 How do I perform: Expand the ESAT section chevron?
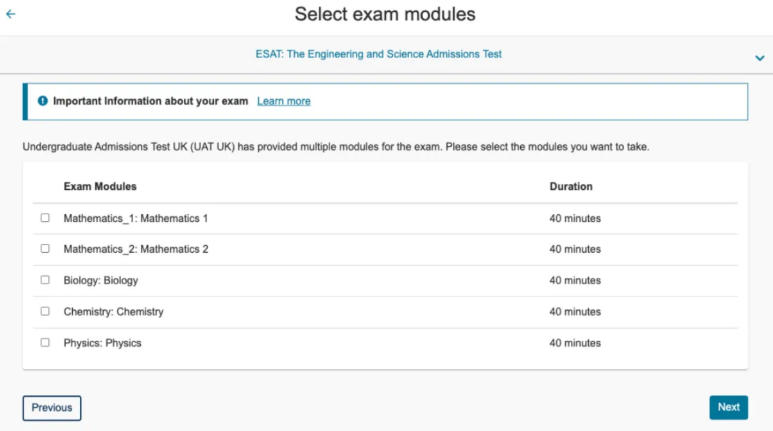pyautogui.click(x=760, y=58)
